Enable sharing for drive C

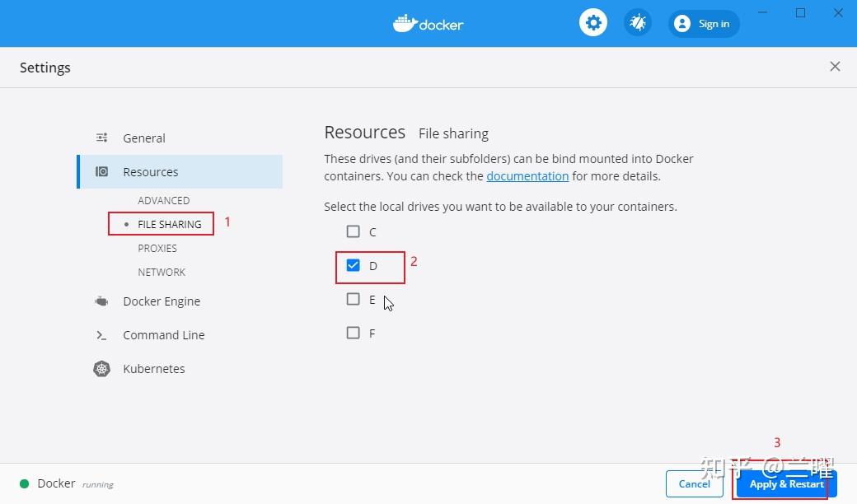tap(354, 231)
